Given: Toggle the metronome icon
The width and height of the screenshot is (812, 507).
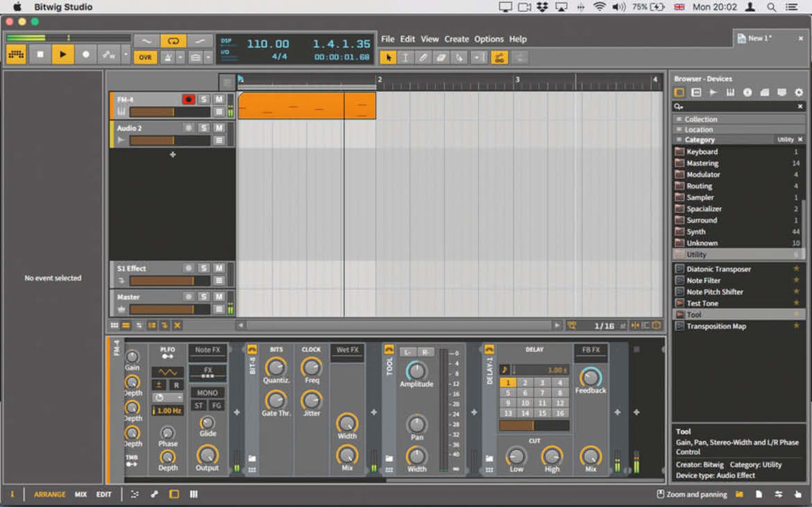Looking at the screenshot, I should [x=168, y=58].
